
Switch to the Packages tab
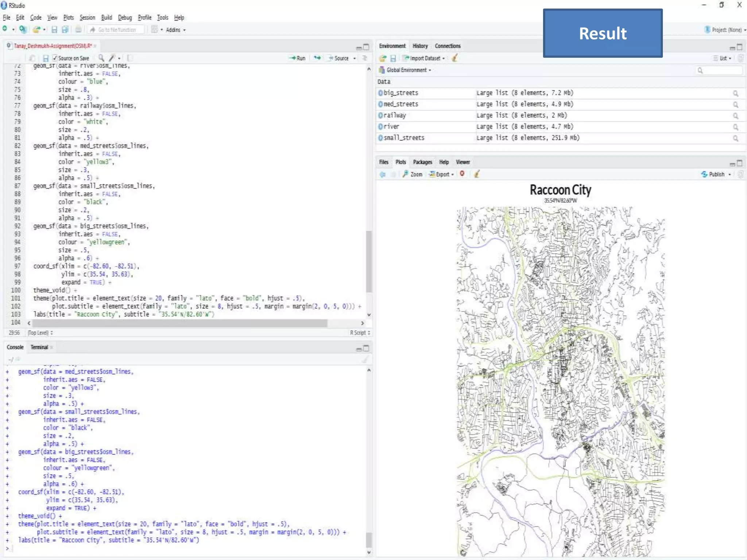click(x=422, y=162)
